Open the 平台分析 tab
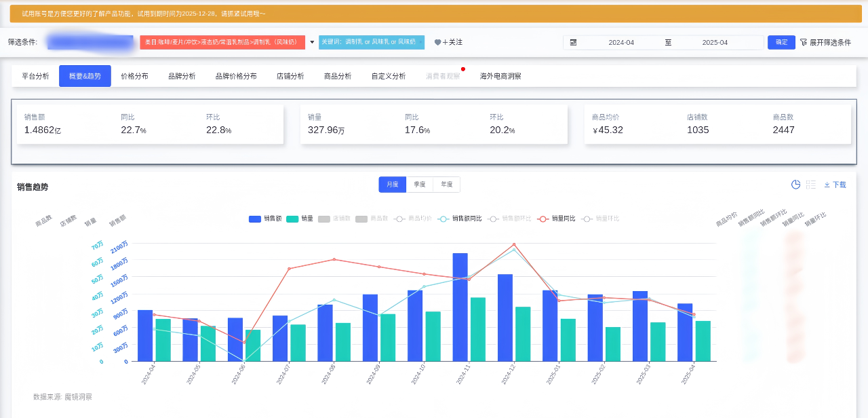Screen dimensions: 868x418 pos(35,76)
